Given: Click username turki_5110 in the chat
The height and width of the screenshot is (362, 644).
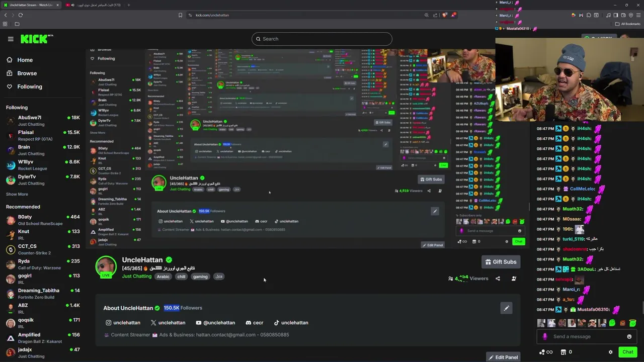Looking at the screenshot, I should [x=573, y=239].
